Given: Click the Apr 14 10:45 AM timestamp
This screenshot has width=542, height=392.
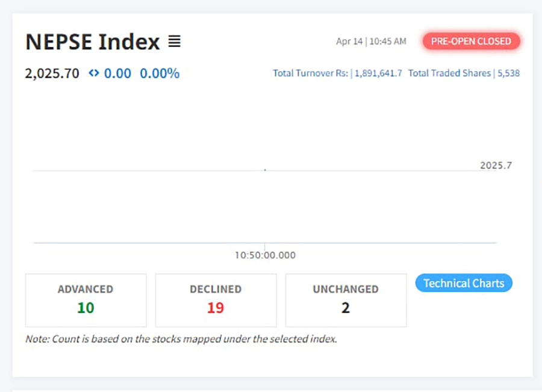Looking at the screenshot, I should click(371, 42).
